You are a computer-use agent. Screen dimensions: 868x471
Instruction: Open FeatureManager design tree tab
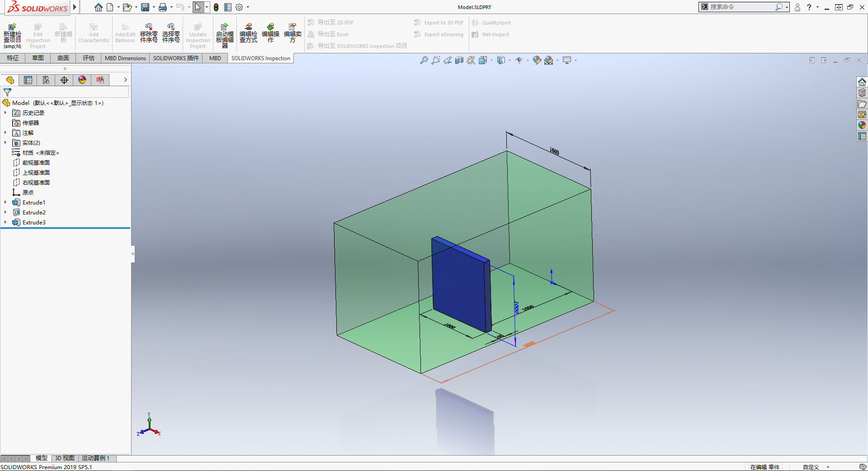(x=10, y=80)
